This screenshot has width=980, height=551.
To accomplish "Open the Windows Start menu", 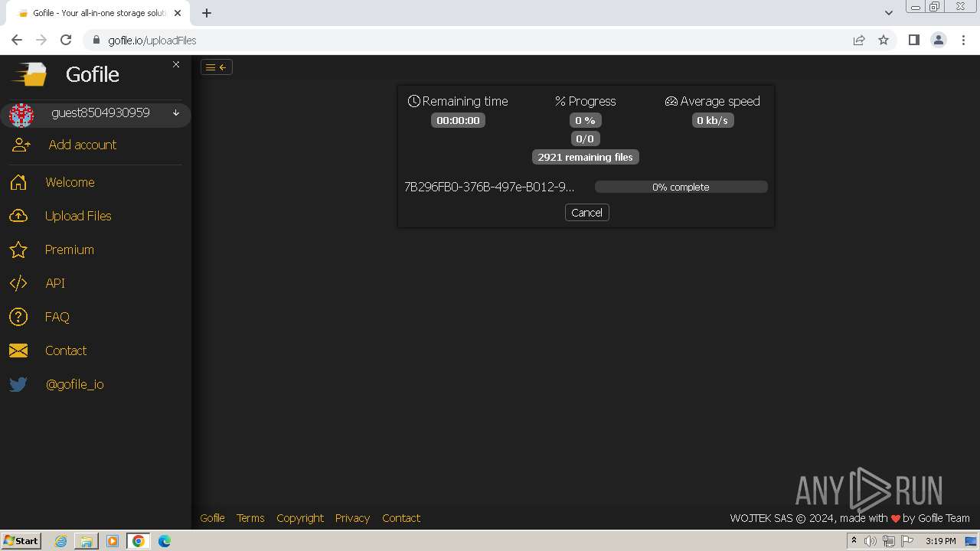I will pos(21,541).
